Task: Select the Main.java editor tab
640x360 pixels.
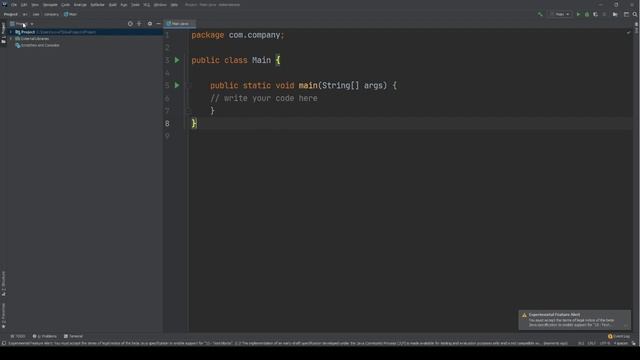Action: click(179, 24)
